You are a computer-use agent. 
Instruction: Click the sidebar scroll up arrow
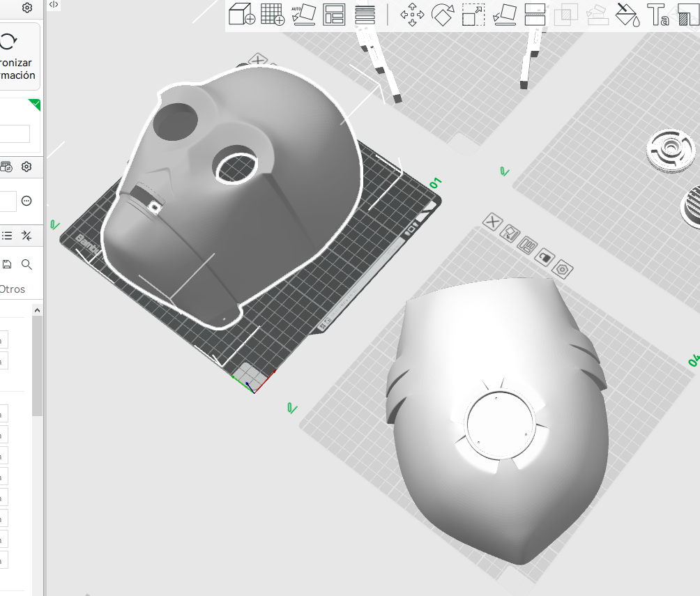click(x=38, y=310)
